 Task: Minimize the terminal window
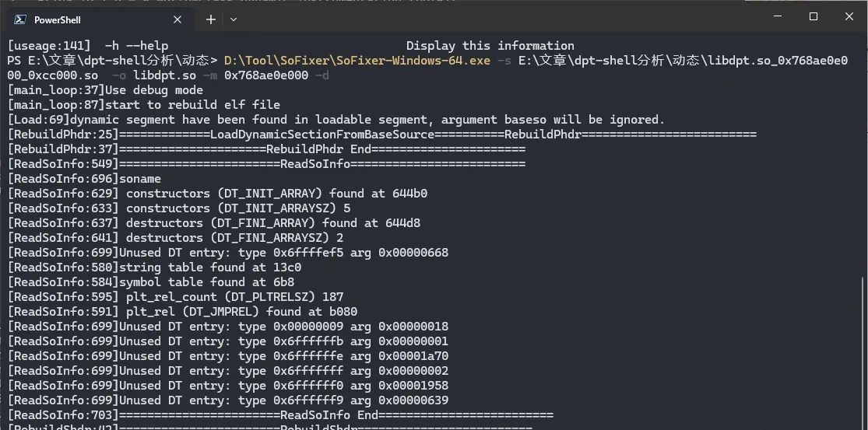[x=778, y=16]
